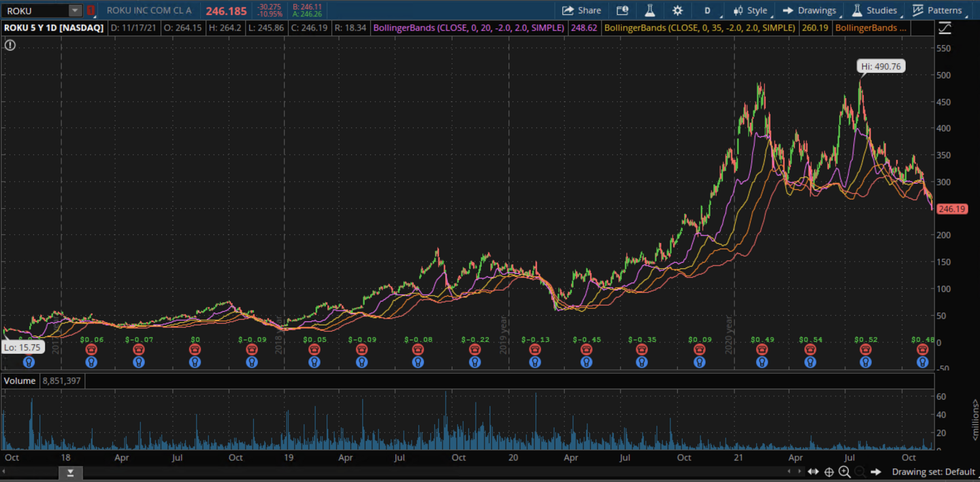Click the Hi: 490.76 price bubble
The image size is (980, 482).
point(881,66)
